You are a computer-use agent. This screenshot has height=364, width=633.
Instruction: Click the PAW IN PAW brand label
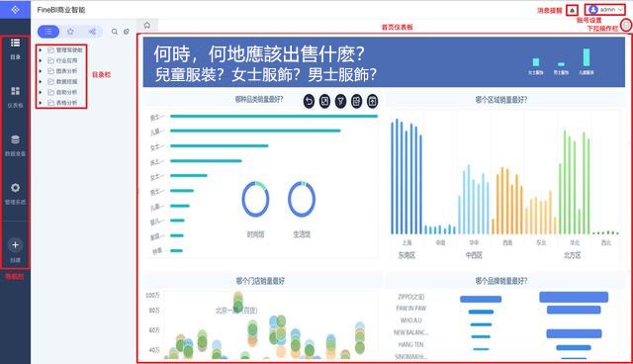pyautogui.click(x=411, y=309)
